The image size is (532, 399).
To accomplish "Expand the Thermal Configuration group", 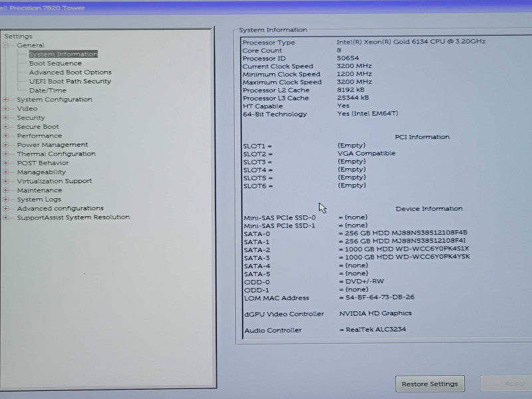I will [x=6, y=154].
